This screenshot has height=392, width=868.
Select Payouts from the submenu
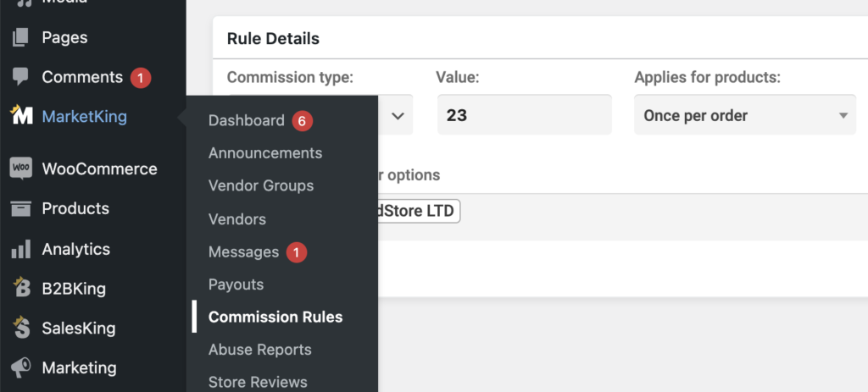pos(236,284)
